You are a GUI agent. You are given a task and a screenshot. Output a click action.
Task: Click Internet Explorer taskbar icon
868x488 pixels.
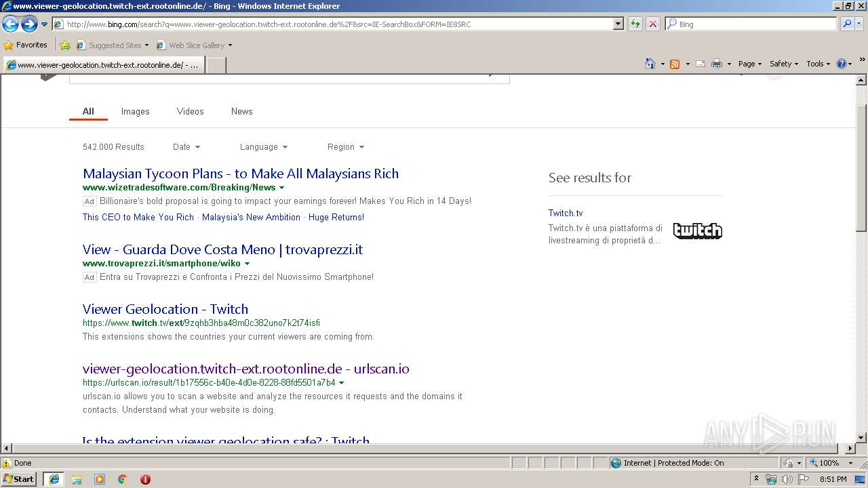tap(54, 479)
